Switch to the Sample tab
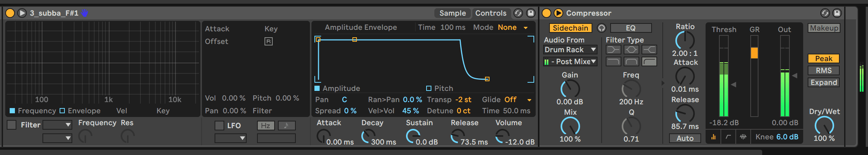 point(453,13)
